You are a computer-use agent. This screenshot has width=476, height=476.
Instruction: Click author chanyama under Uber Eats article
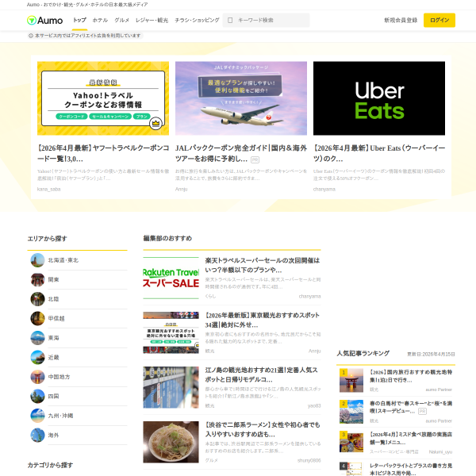pos(324,189)
